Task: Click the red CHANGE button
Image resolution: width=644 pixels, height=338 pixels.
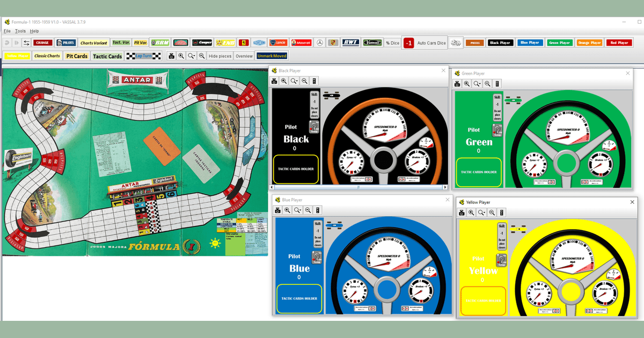Action: click(x=42, y=42)
